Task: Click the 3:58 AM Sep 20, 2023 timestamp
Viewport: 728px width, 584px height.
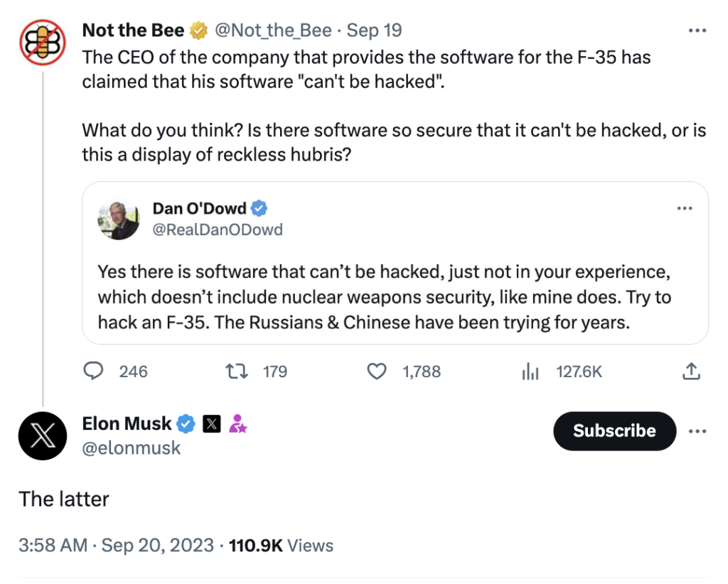Action: (x=116, y=546)
